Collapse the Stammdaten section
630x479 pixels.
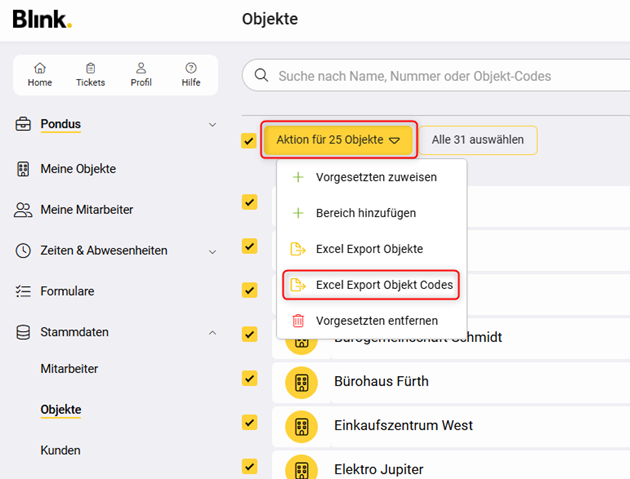point(212,332)
